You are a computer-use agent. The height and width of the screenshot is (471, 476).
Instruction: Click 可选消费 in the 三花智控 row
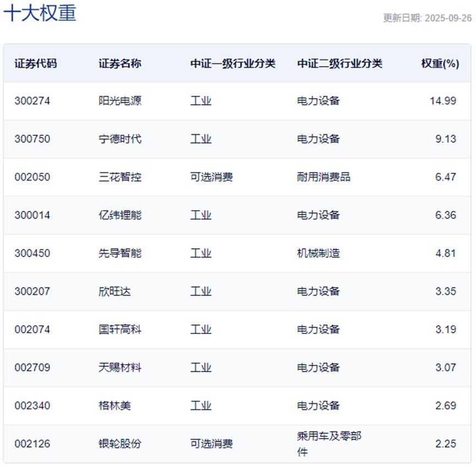pyautogui.click(x=212, y=177)
